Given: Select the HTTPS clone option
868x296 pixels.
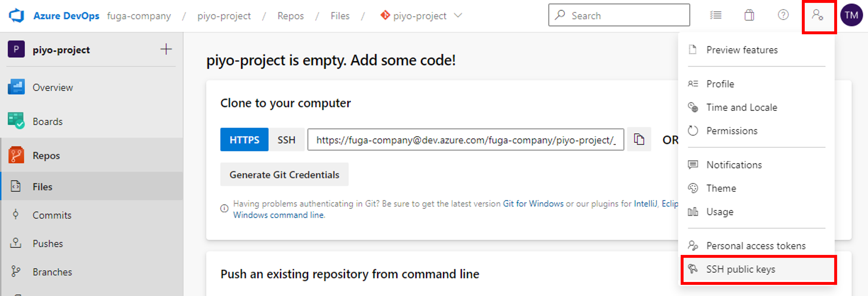Looking at the screenshot, I should pyautogui.click(x=244, y=139).
